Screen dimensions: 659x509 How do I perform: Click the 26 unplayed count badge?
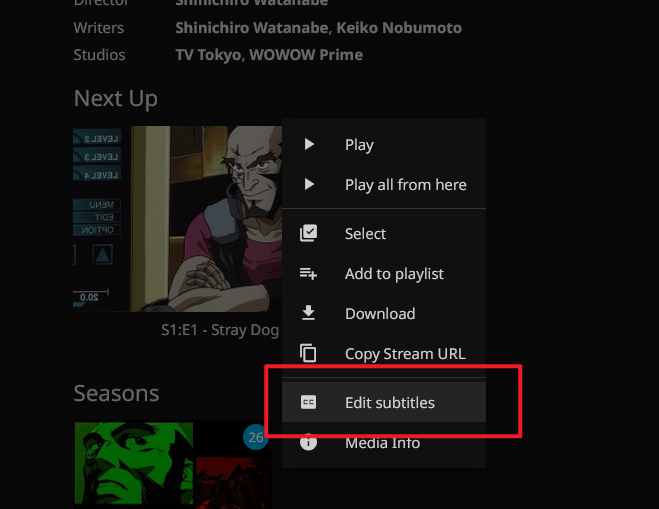click(256, 437)
